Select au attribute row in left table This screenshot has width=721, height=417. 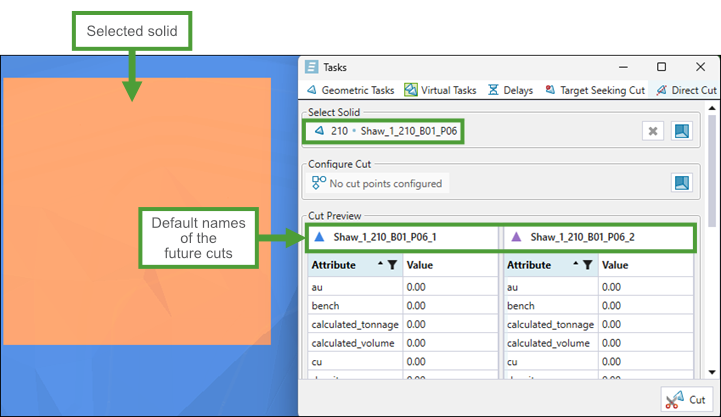(x=403, y=287)
